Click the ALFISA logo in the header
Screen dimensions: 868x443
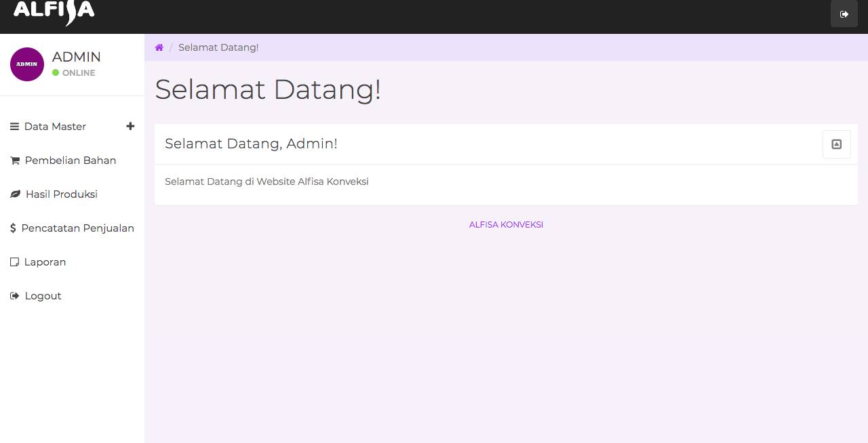(54, 12)
